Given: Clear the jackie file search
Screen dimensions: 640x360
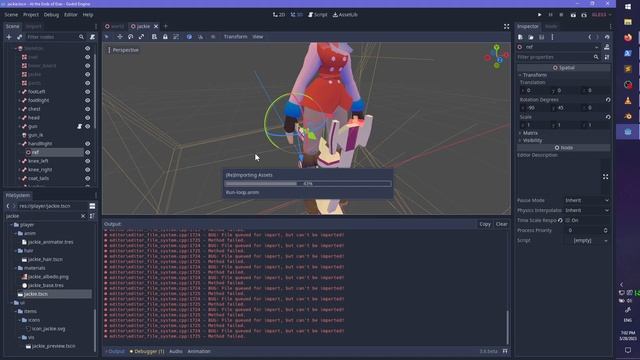Looking at the screenshot, I should tap(83, 216).
